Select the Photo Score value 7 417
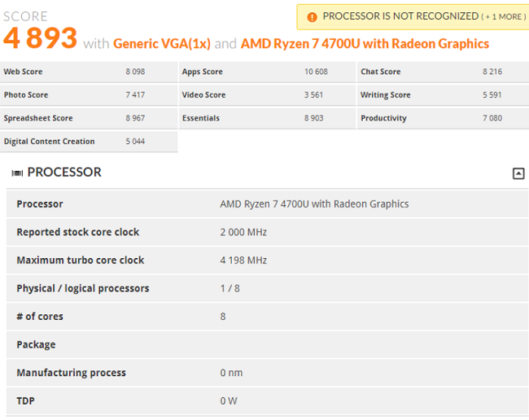Screen dimensions: 529x420 coord(135,94)
